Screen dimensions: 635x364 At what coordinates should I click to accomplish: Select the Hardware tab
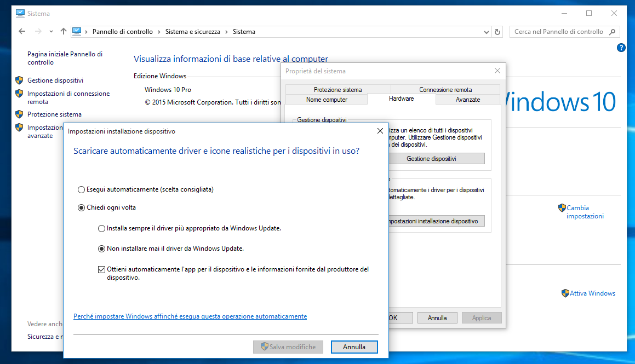point(402,99)
